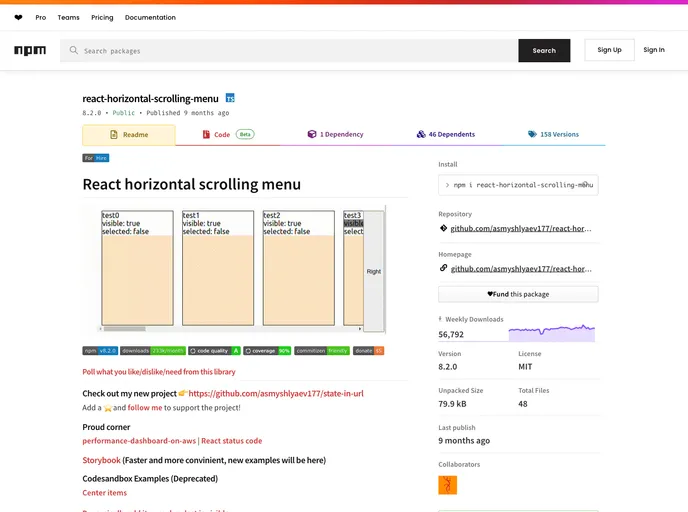Click the npm v8.2.0 badge
Viewport: 688px width, 512px height.
pos(100,351)
